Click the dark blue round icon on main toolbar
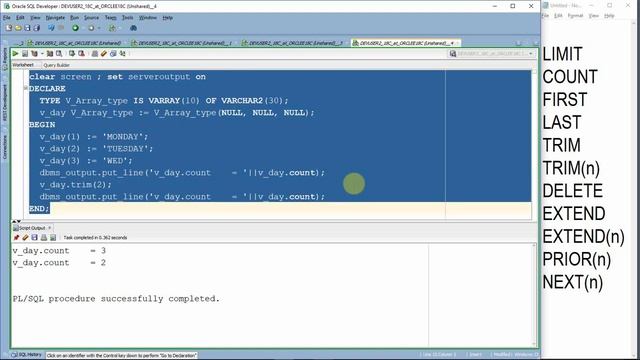The image size is (640, 360). (133, 28)
